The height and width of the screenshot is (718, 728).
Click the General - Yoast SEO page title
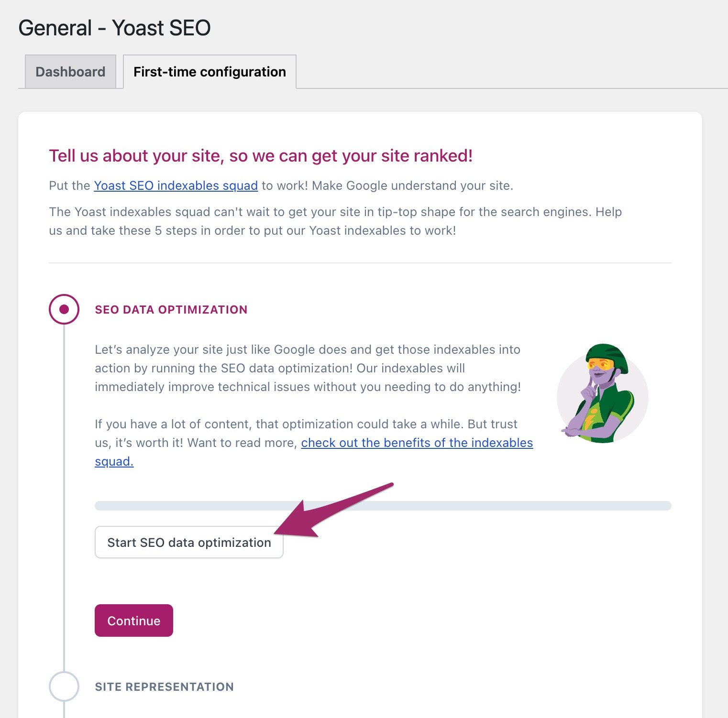coord(114,27)
